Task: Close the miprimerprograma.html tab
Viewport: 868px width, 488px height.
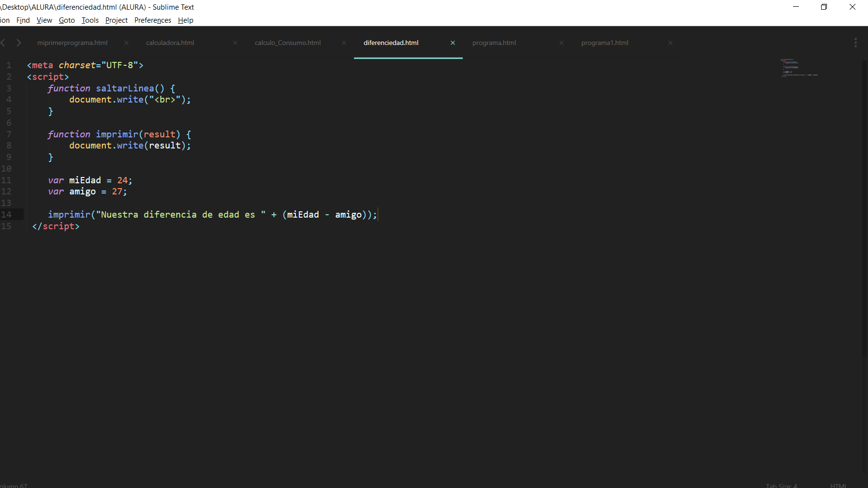Action: coord(126,43)
